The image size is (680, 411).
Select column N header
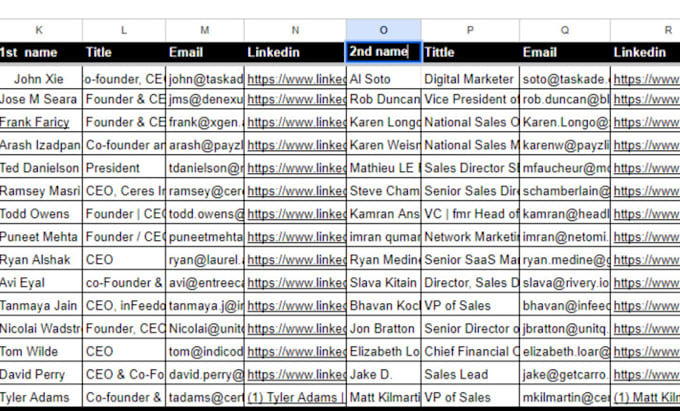295,30
